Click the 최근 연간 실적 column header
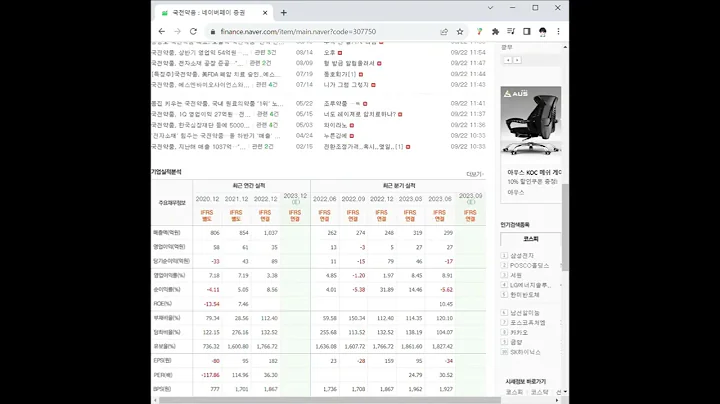 [x=248, y=185]
